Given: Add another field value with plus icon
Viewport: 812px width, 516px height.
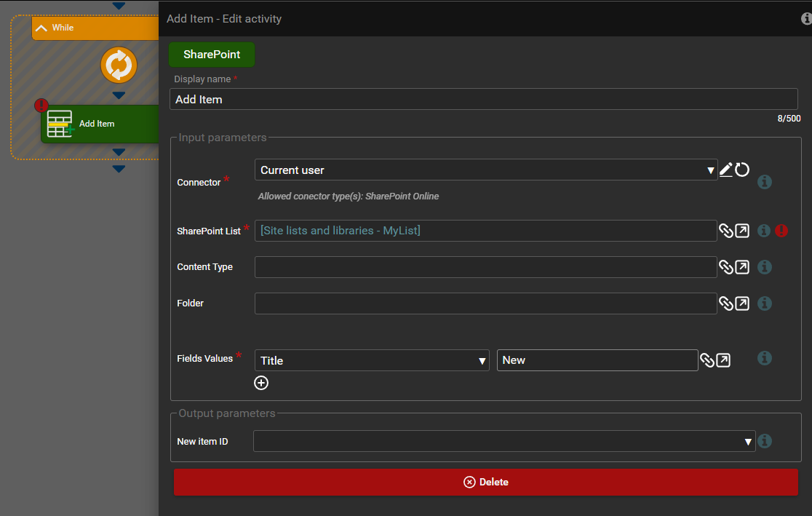Looking at the screenshot, I should tap(261, 383).
